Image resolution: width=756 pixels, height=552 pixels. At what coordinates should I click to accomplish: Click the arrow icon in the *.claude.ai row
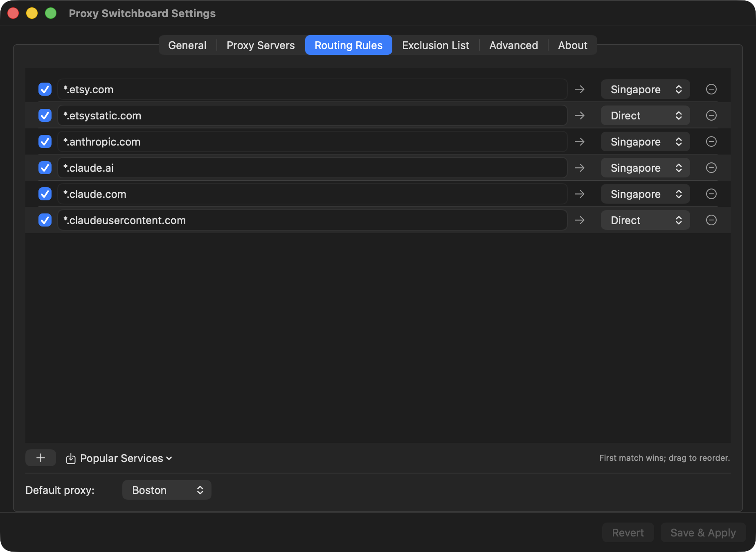(580, 168)
